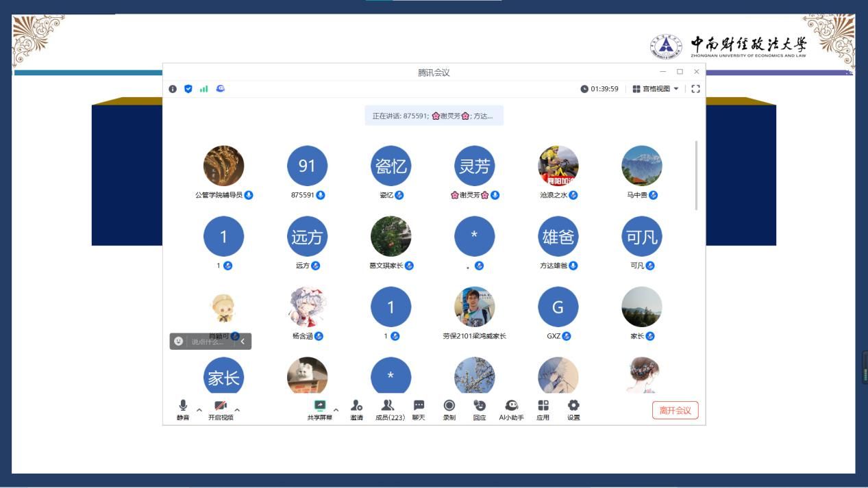Click the meeting info icon

point(173,89)
